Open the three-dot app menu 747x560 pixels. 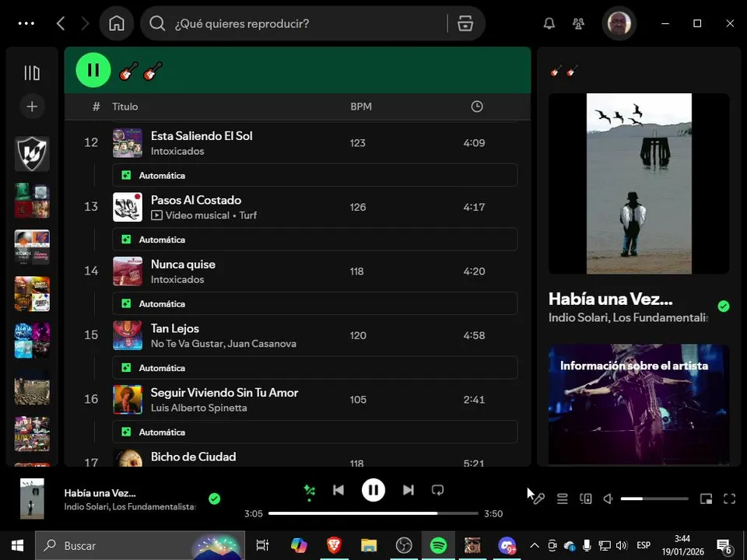click(26, 23)
